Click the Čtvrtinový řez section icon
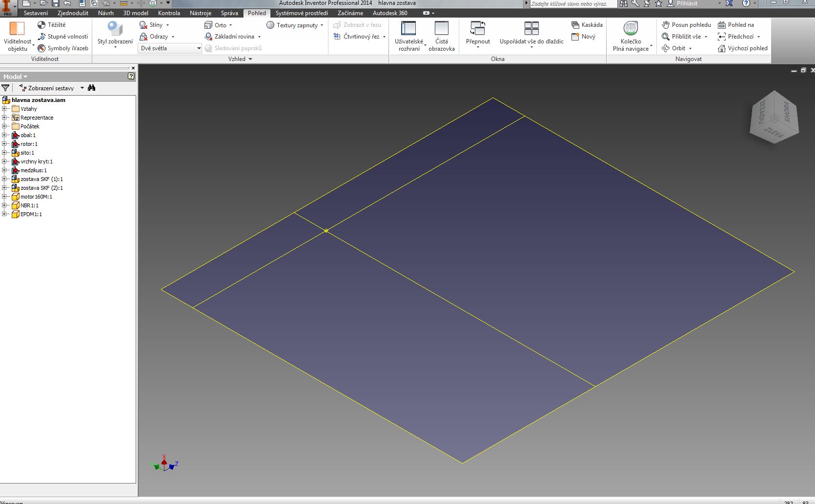 (x=337, y=37)
